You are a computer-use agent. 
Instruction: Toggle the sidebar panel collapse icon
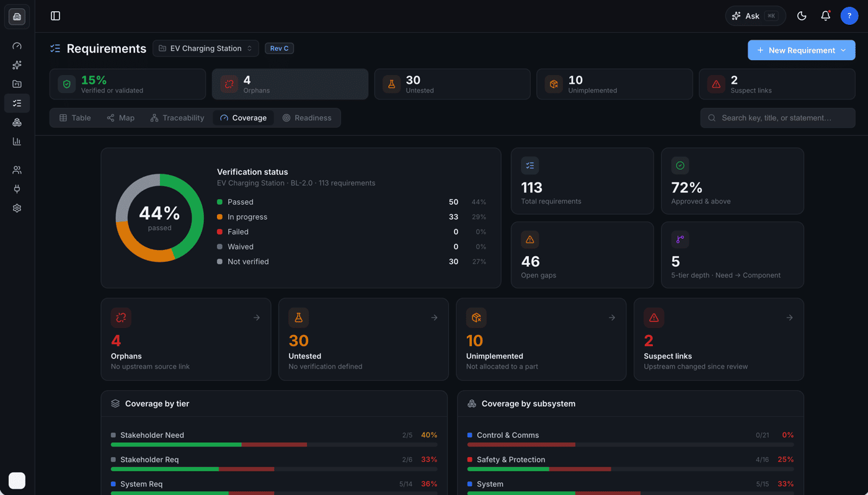pos(56,16)
